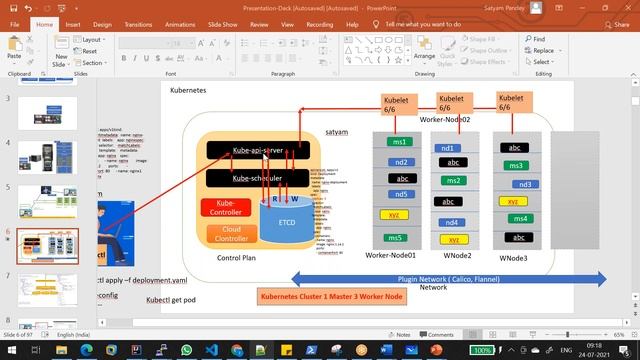640x360 pixels.
Task: Select the Format Painter brush icon
Action: coord(30,62)
